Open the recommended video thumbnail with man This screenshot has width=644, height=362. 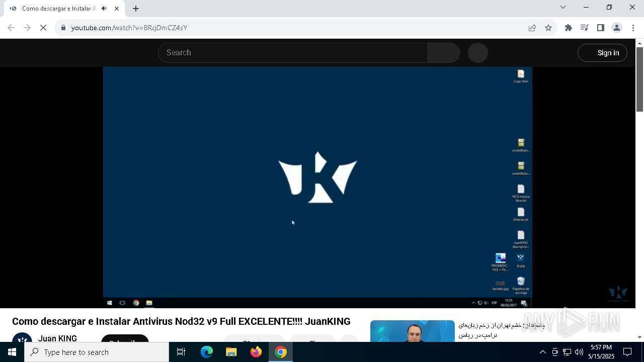413,331
